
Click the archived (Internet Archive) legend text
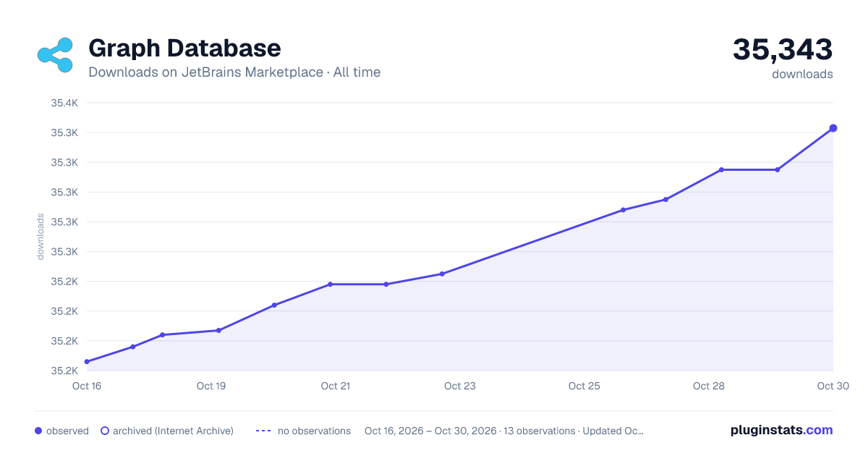(173, 431)
